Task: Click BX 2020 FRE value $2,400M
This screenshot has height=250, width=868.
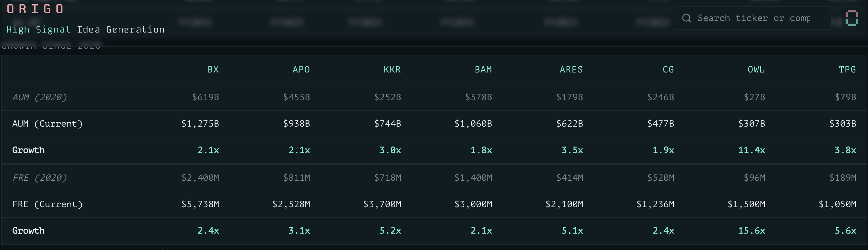Action: (x=200, y=178)
